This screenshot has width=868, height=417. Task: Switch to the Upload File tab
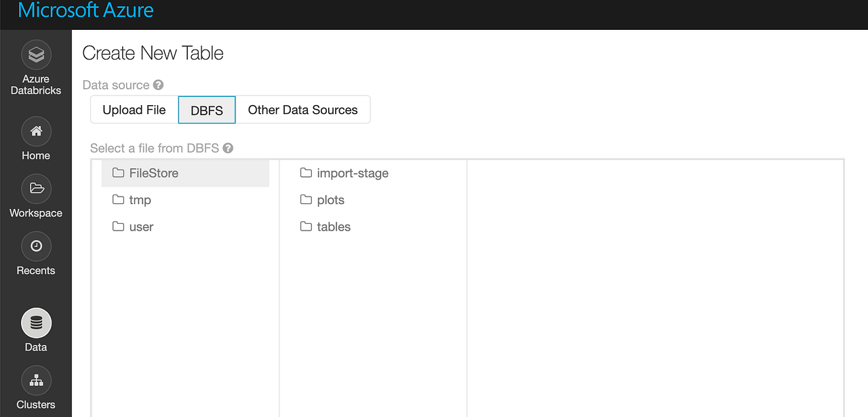point(134,109)
